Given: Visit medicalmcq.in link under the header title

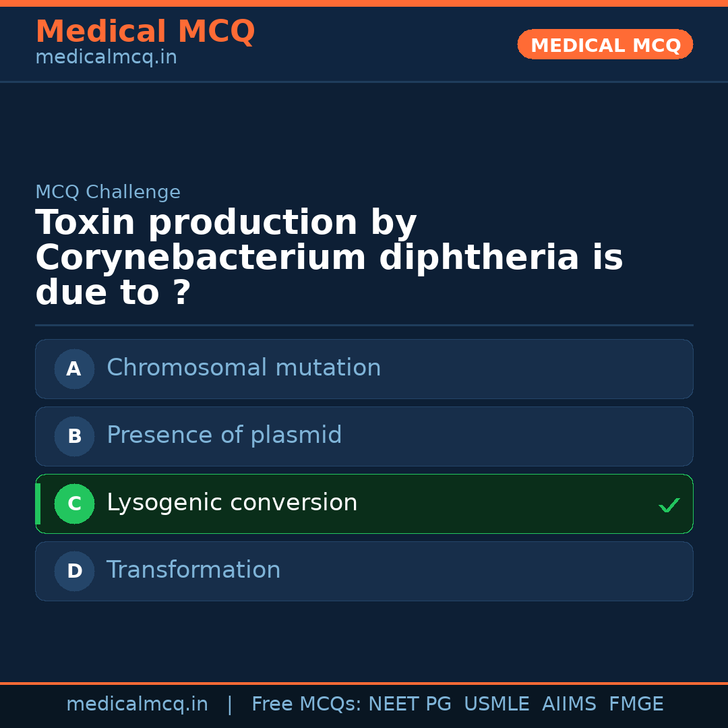Looking at the screenshot, I should (106, 58).
